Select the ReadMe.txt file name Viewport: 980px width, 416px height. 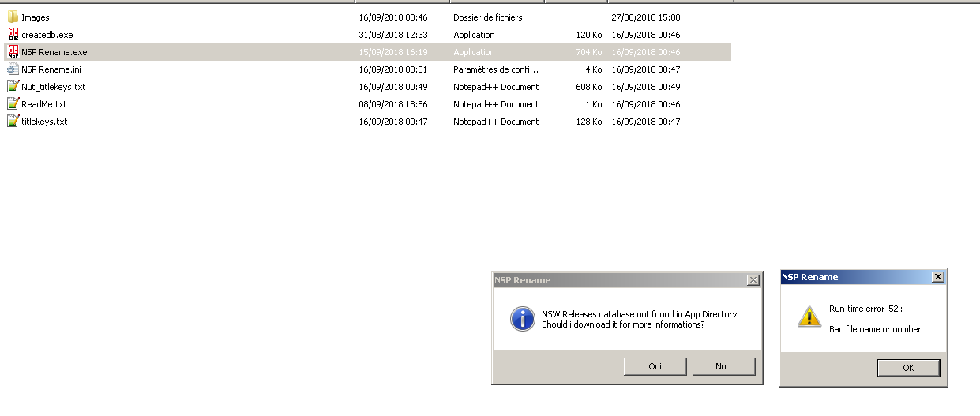[44, 104]
